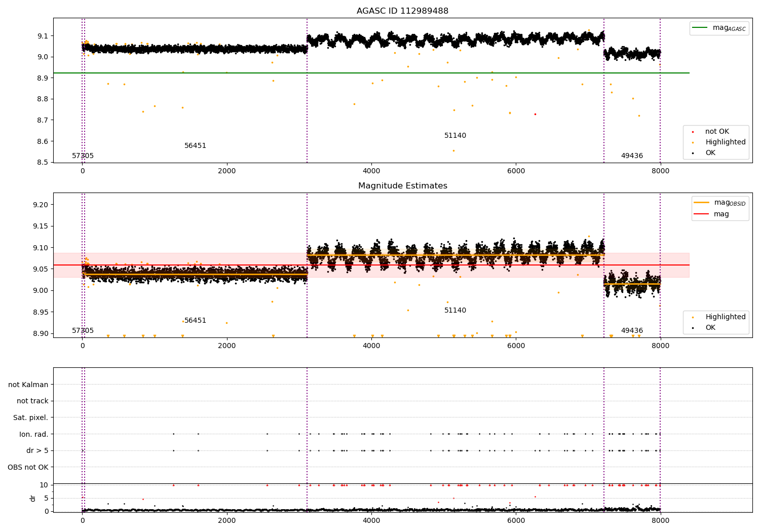Click the 'not Kalman' row label

[x=28, y=385]
